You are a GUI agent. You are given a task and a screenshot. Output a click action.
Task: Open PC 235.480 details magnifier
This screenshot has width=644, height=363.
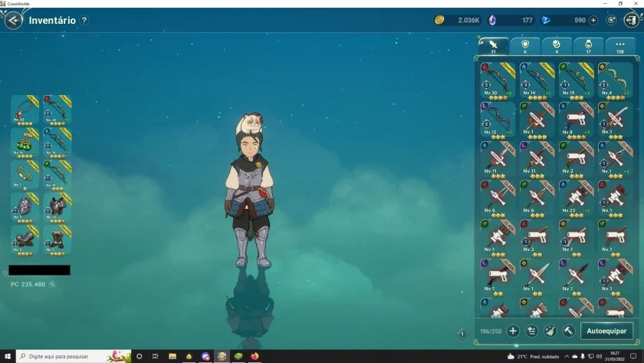[53, 284]
